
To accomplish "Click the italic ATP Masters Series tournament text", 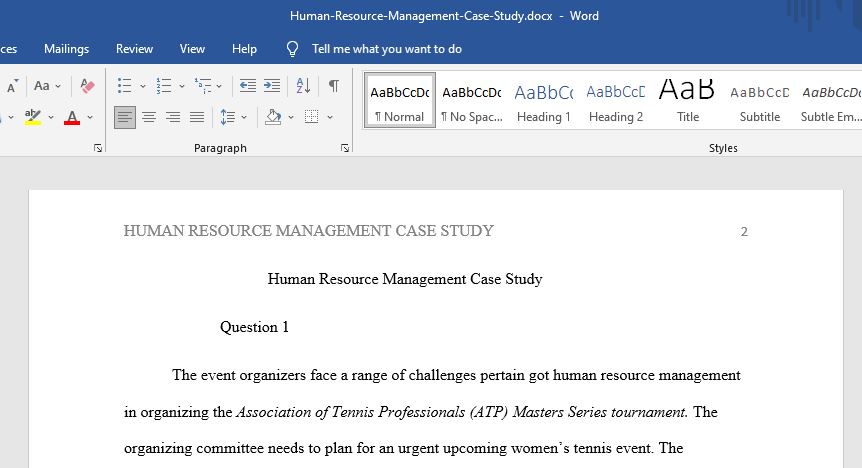I will [x=462, y=412].
